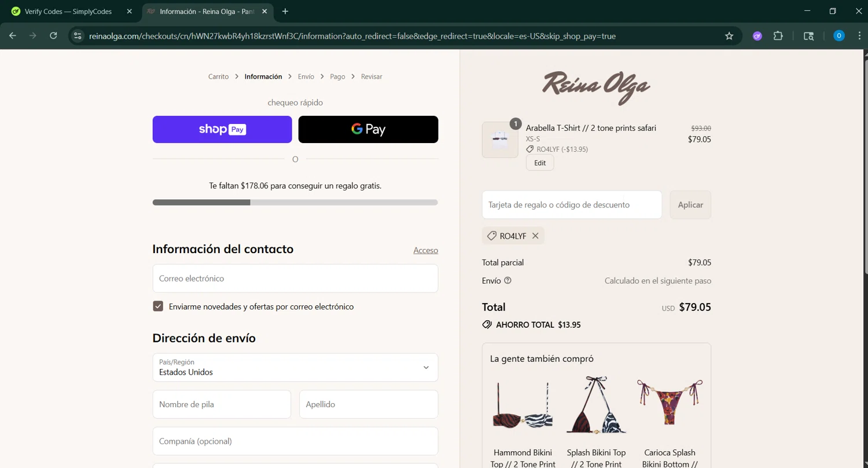Image resolution: width=868 pixels, height=468 pixels.
Task: Click the crossed-out $93.00 price
Action: 701,129
